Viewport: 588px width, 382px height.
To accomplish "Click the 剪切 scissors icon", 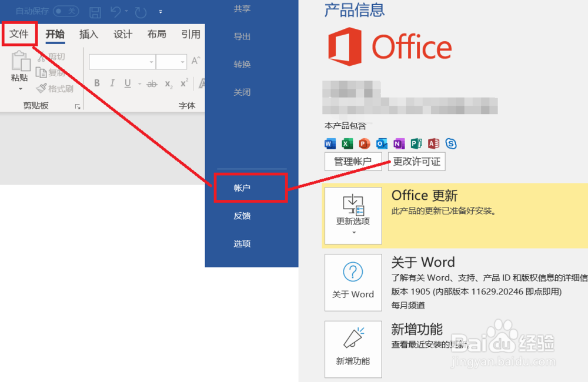I will [x=41, y=56].
